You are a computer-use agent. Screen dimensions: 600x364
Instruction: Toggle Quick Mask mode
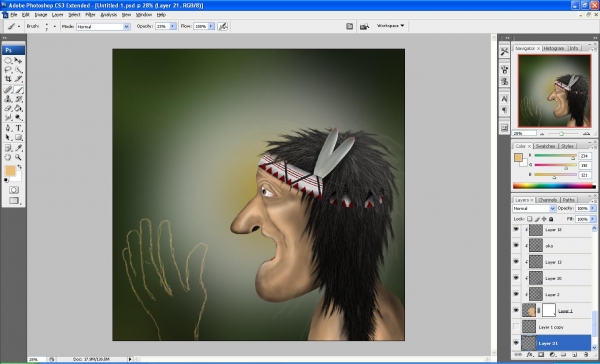click(x=14, y=190)
